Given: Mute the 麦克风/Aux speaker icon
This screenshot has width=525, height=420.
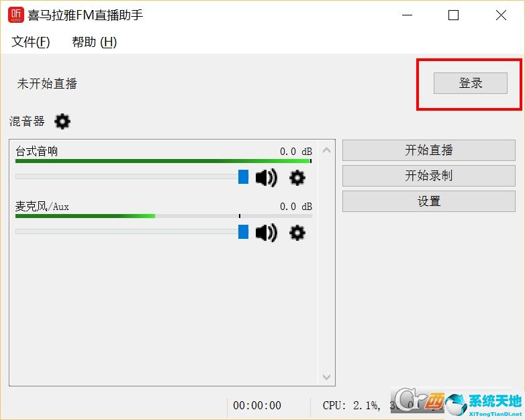Looking at the screenshot, I should [x=267, y=233].
